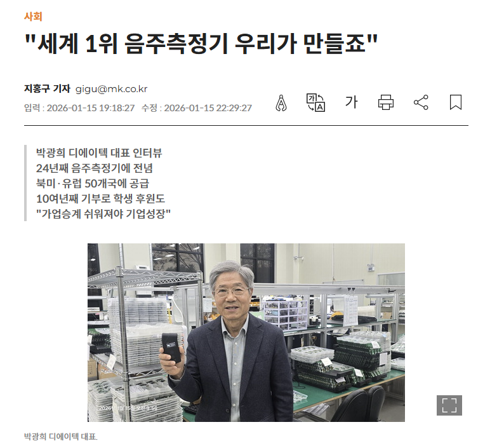Click summary line 박광희 디에이텍 대표 인터뷰

click(x=99, y=153)
